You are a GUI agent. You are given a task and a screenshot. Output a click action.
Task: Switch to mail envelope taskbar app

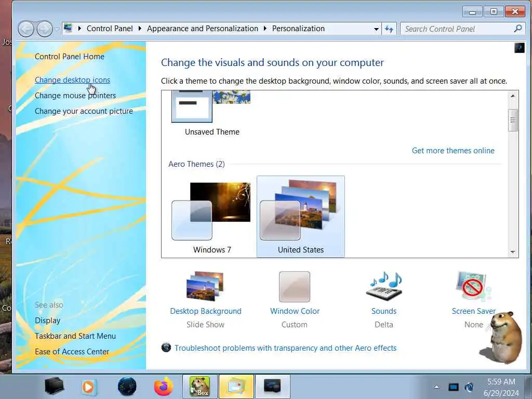pyautogui.click(x=236, y=387)
